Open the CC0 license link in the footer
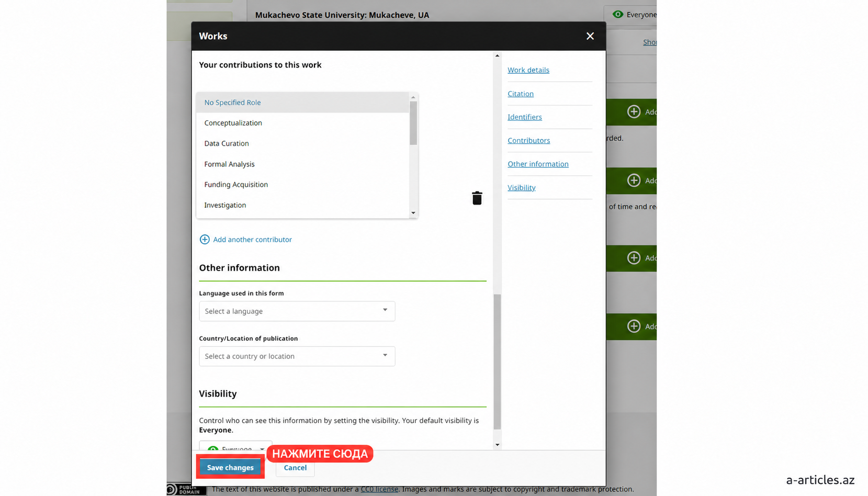This screenshot has height=496, width=868. 379,489
